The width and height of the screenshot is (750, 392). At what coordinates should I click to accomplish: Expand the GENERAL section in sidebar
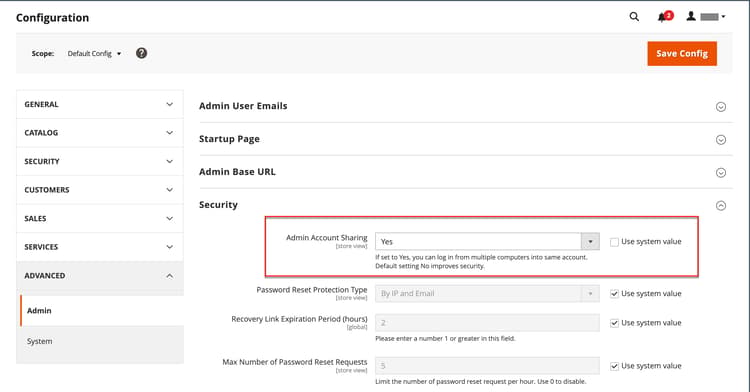99,104
